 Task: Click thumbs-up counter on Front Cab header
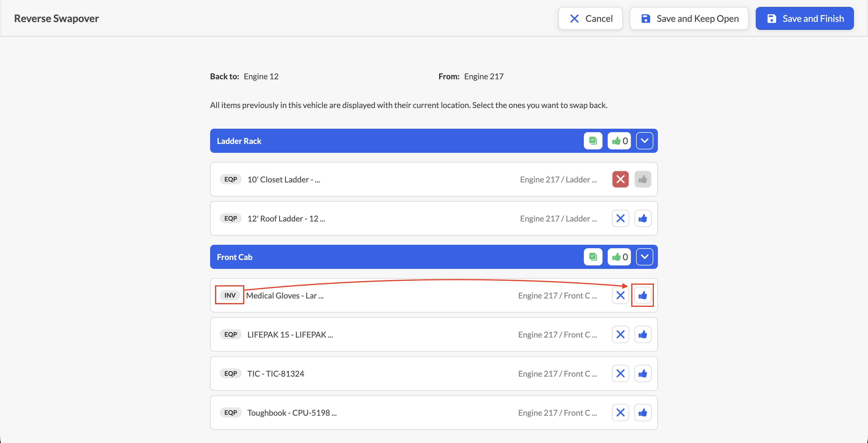tap(619, 257)
